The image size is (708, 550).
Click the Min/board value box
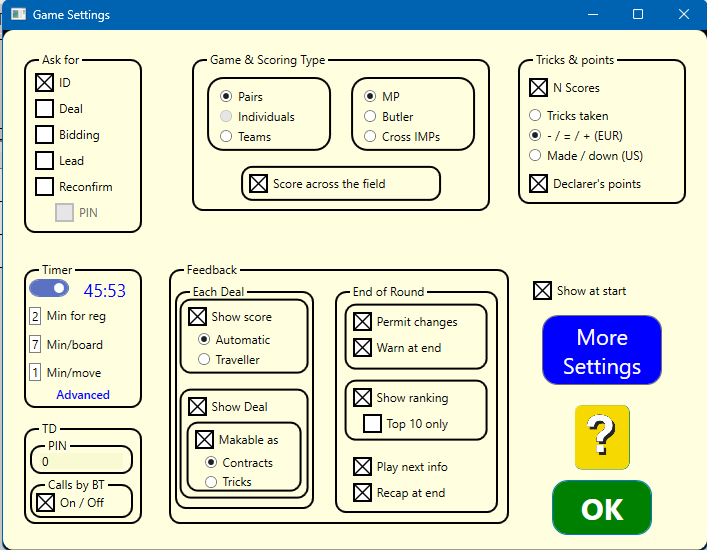click(35, 345)
